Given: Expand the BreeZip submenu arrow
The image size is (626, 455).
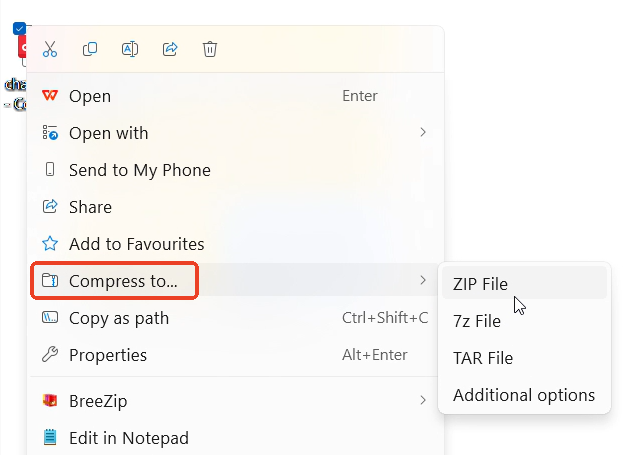Looking at the screenshot, I should (423, 401).
